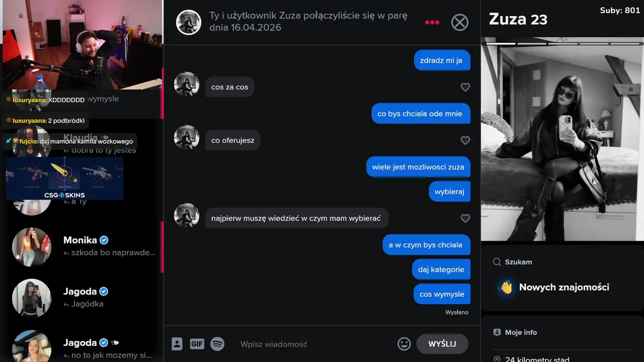Open the emoji picker smiley
This screenshot has height=362, width=644.
click(404, 344)
